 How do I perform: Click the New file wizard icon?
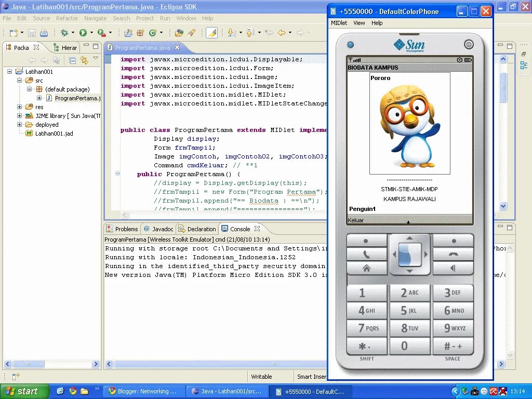14,33
